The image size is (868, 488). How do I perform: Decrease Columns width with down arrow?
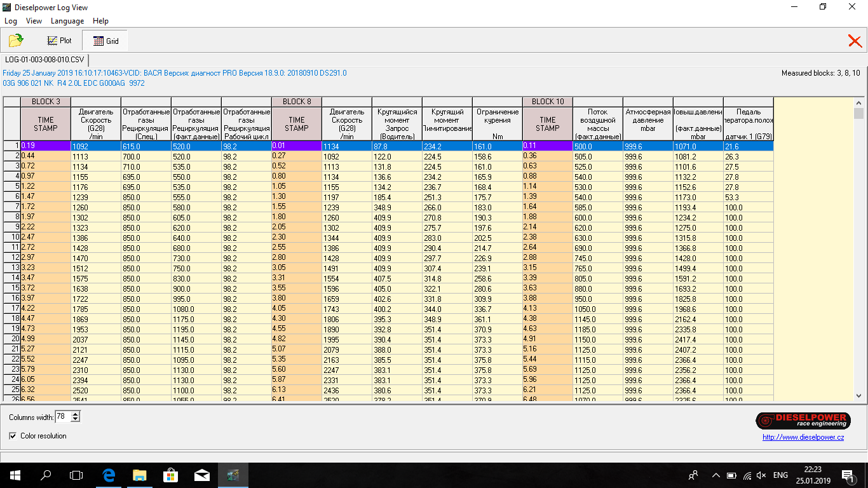click(76, 420)
